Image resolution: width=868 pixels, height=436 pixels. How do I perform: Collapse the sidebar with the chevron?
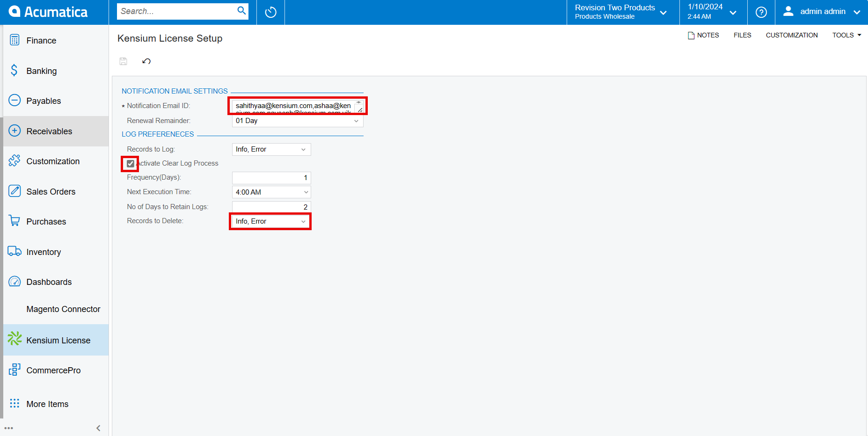(98, 428)
